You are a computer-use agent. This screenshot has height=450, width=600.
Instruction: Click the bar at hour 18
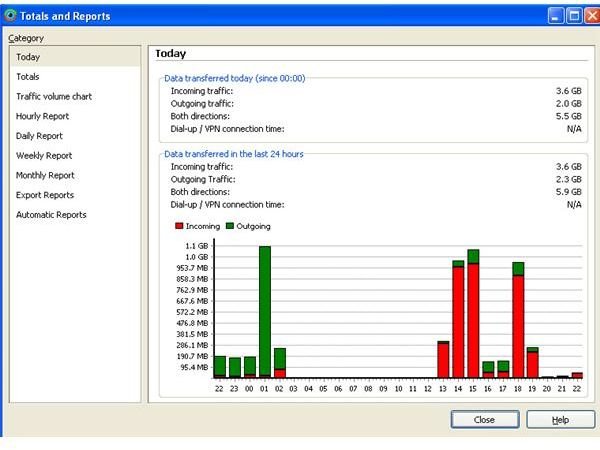518,320
